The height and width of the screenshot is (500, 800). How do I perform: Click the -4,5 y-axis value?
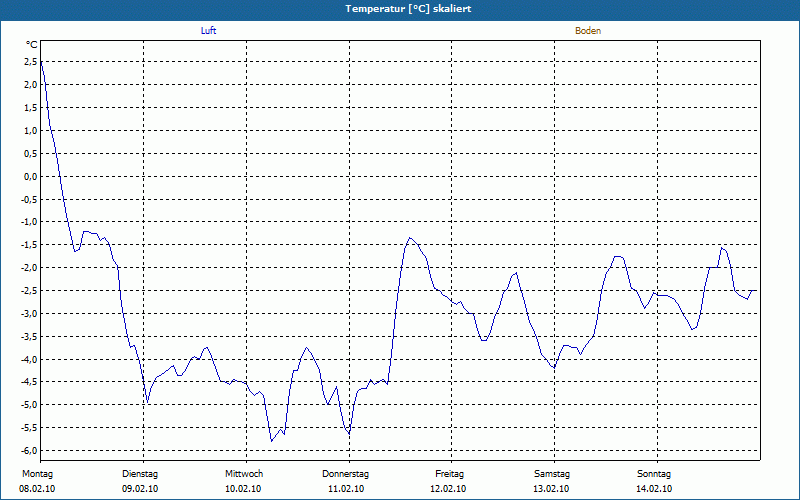tap(29, 382)
